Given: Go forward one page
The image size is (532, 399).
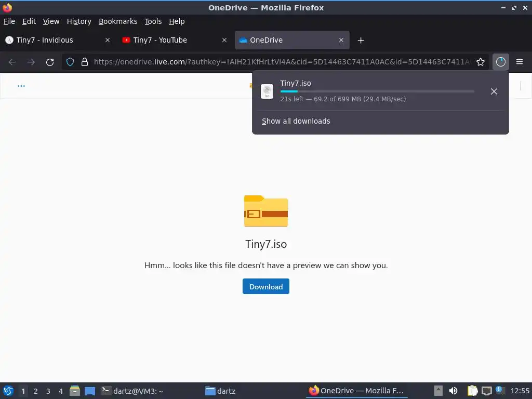Looking at the screenshot, I should pos(31,62).
